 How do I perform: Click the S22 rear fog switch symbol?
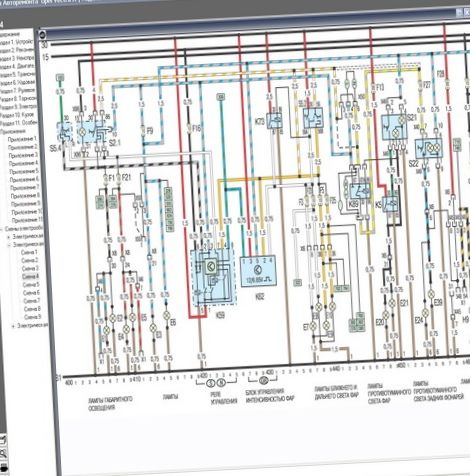(429, 149)
